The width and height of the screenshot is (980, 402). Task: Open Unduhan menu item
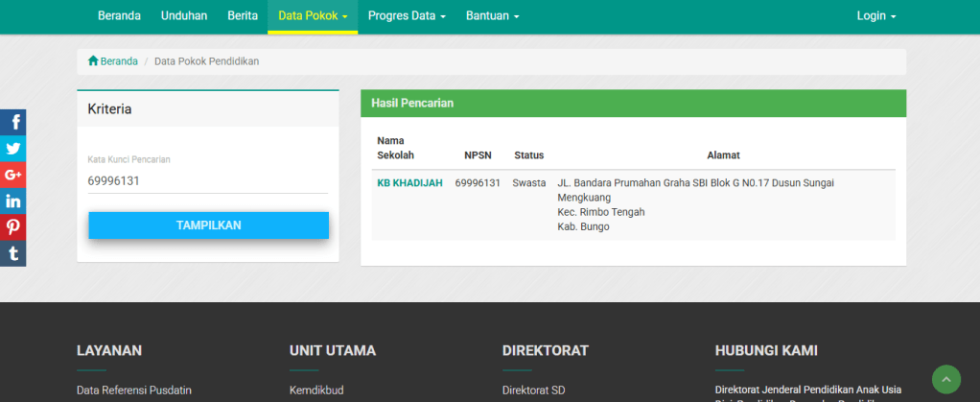tap(184, 16)
